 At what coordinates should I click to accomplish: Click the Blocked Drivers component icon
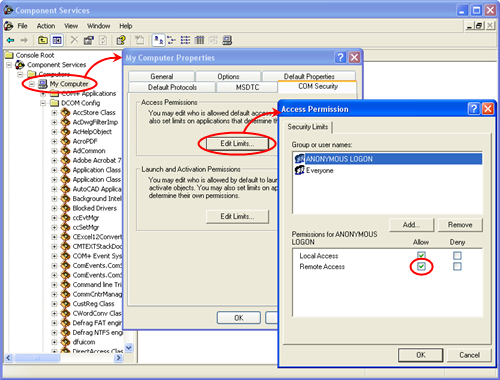65,208
